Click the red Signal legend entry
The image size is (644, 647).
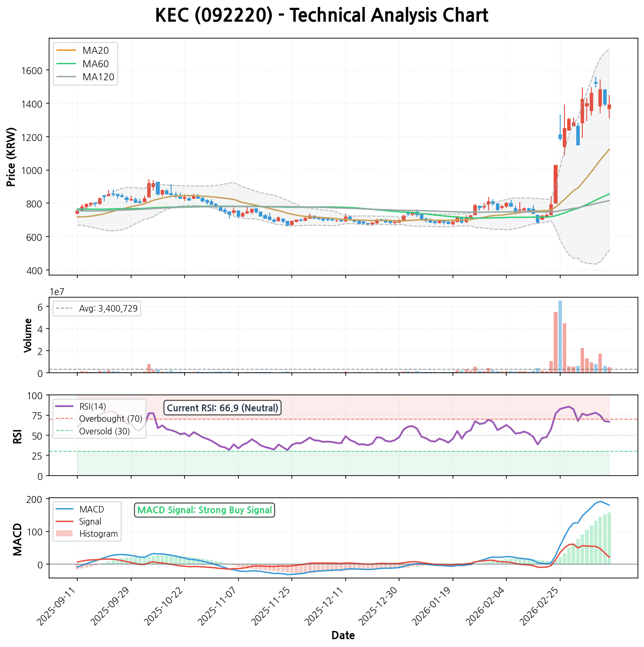[90, 522]
